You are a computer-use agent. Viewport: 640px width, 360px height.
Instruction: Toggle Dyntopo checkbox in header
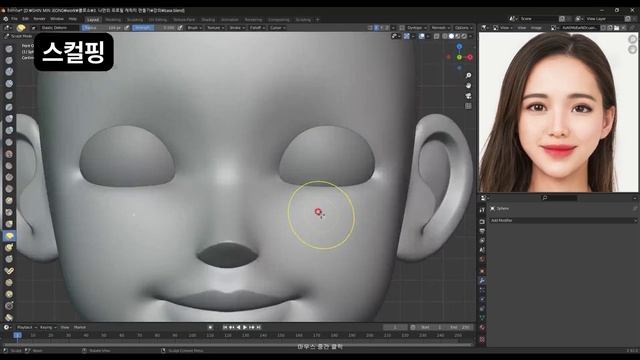coord(402,28)
